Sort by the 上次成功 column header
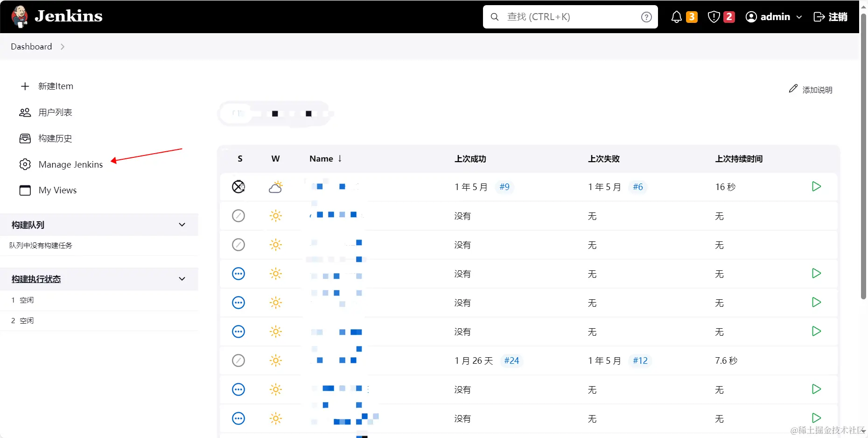 click(x=470, y=159)
